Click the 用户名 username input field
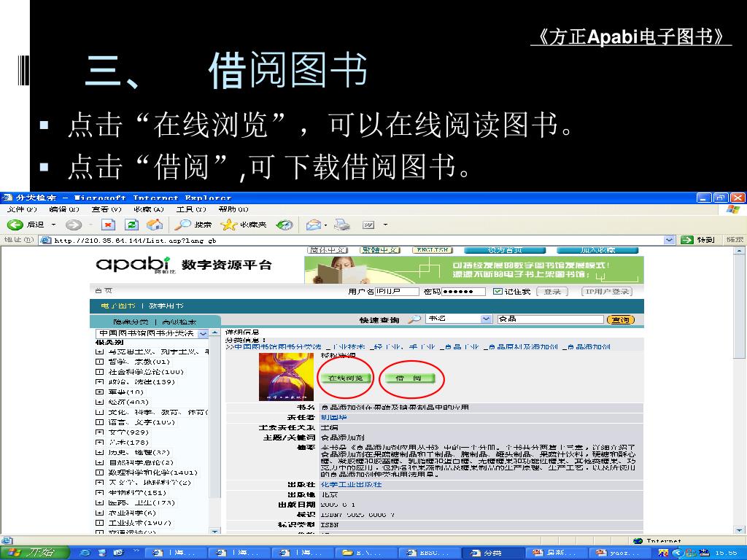Image resolution: width=747 pixels, height=560 pixels. (x=397, y=292)
